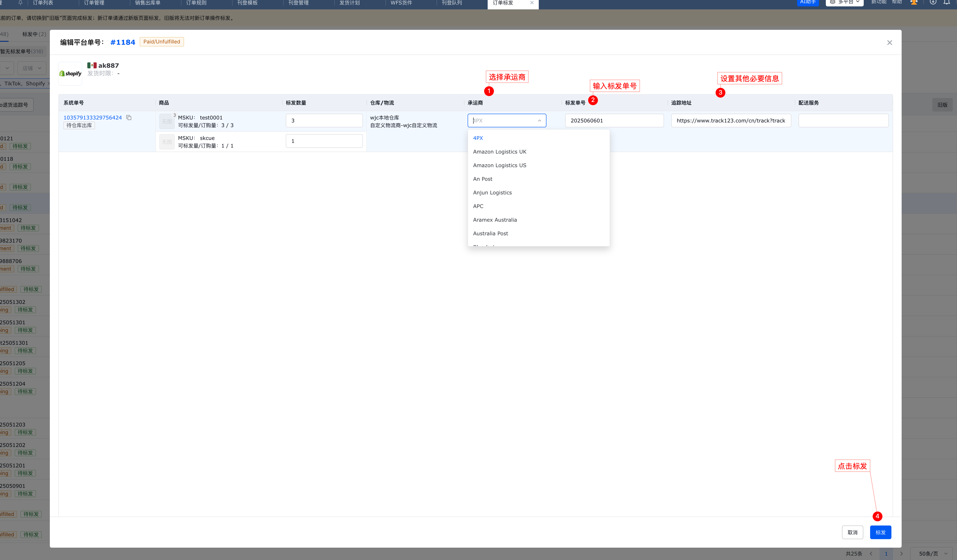
Task: Switch to the 发货计划 tab
Action: click(x=349, y=3)
